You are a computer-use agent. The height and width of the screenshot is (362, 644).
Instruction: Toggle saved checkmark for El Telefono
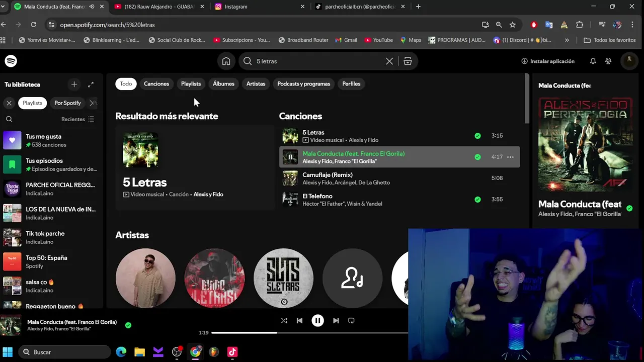477,200
